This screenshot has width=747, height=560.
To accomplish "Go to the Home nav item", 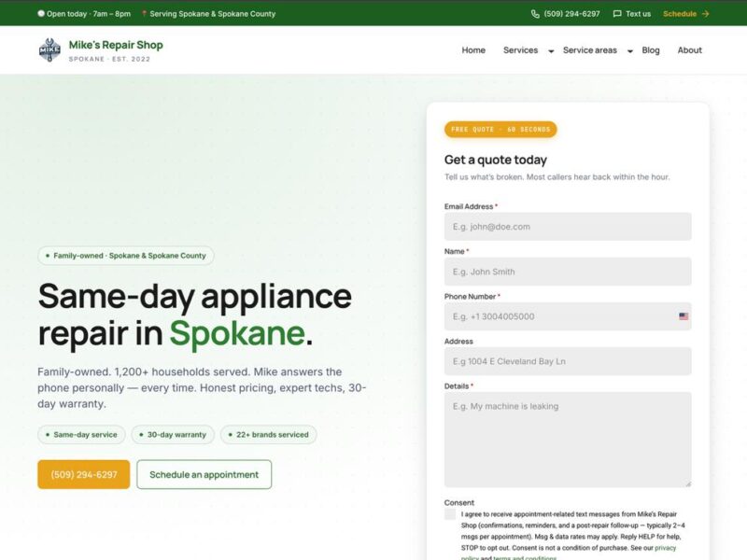I will point(473,50).
